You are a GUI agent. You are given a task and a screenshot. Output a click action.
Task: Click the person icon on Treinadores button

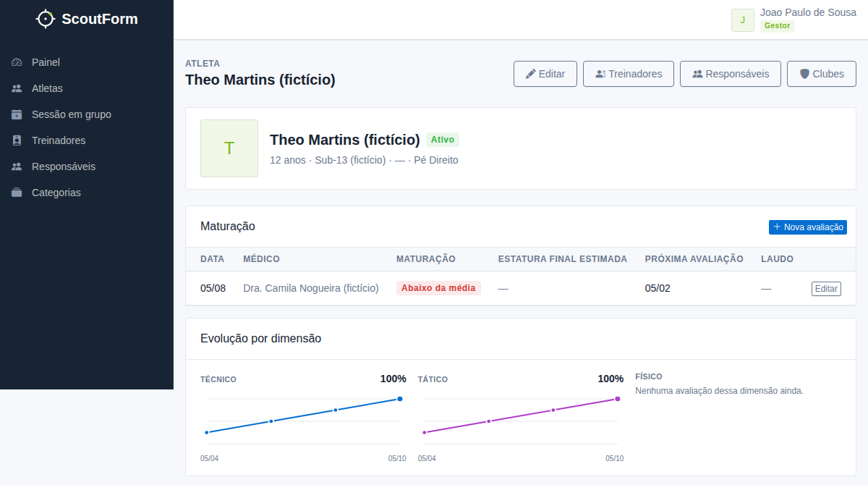point(600,74)
